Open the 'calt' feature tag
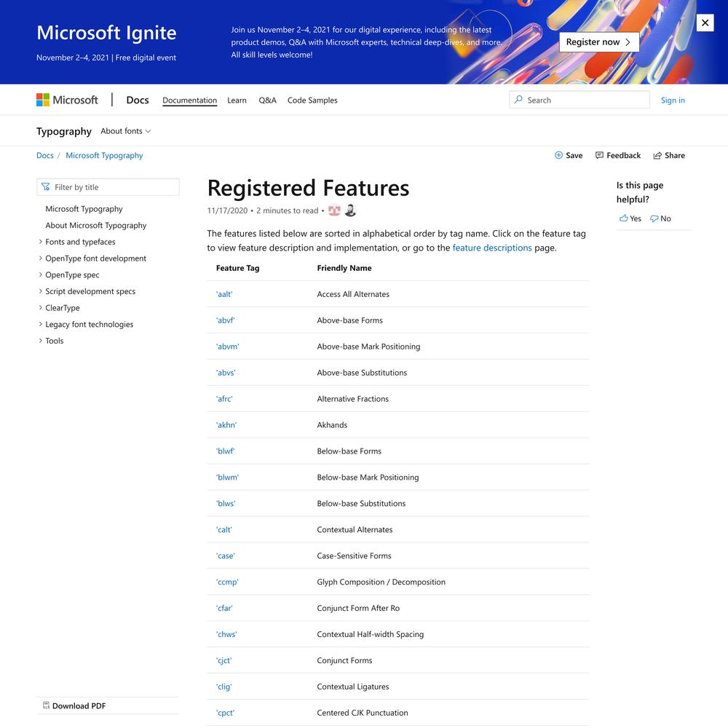This screenshot has width=728, height=728. [x=224, y=530]
